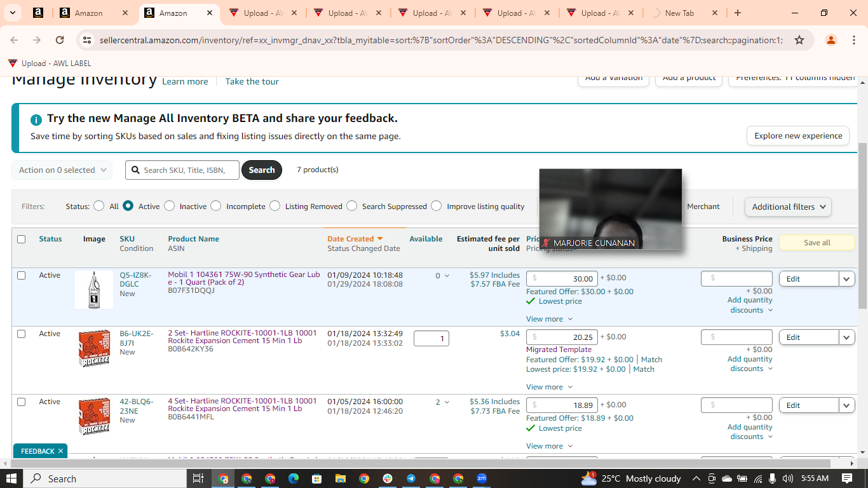868x488 pixels.
Task: Open Telegram from the taskbar
Action: (x=411, y=478)
